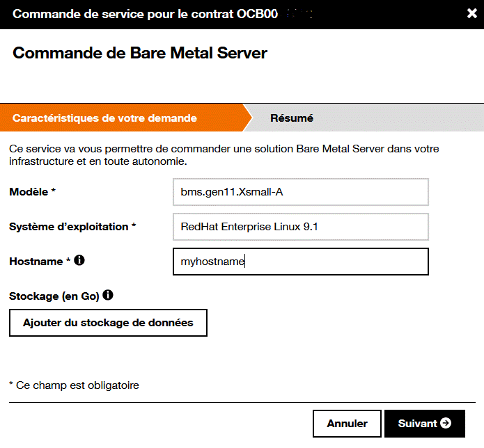The width and height of the screenshot is (484, 448).
Task: Click the Ce champ est obligatoire note
Action: 74,385
